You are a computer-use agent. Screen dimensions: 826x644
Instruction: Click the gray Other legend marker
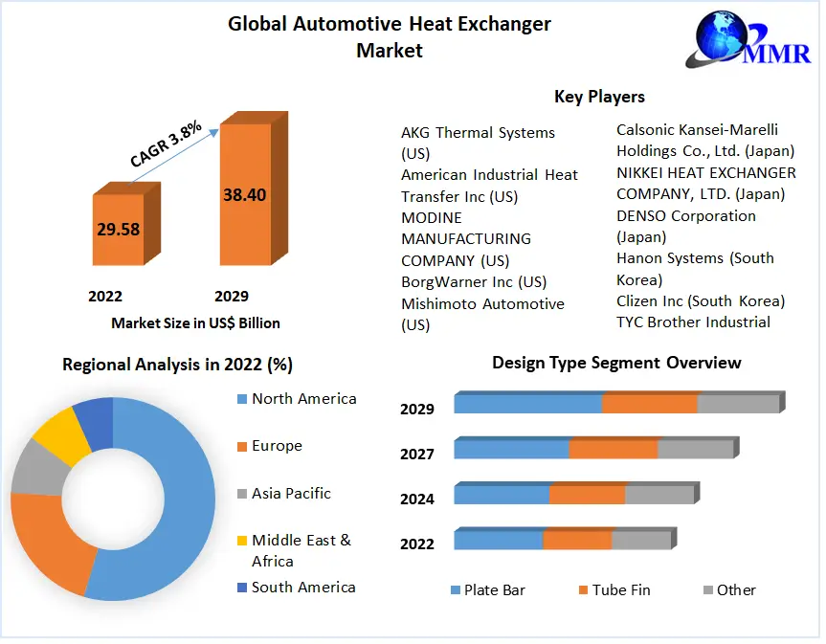point(707,590)
